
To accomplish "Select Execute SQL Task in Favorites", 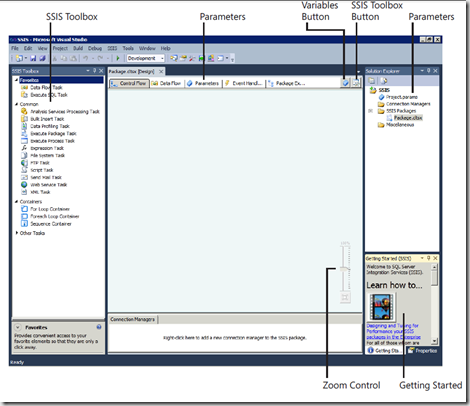I will pyautogui.click(x=45, y=95).
